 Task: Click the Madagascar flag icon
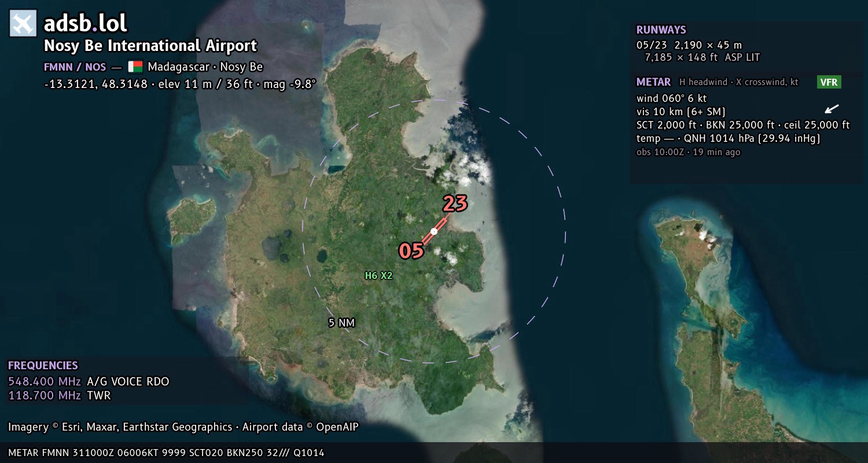pos(135,67)
